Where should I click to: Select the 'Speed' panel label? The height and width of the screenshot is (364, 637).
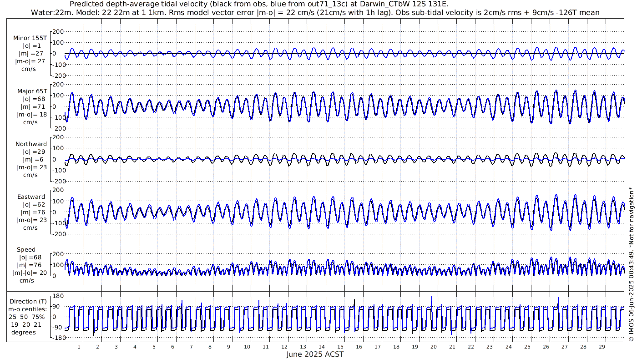tap(26, 250)
